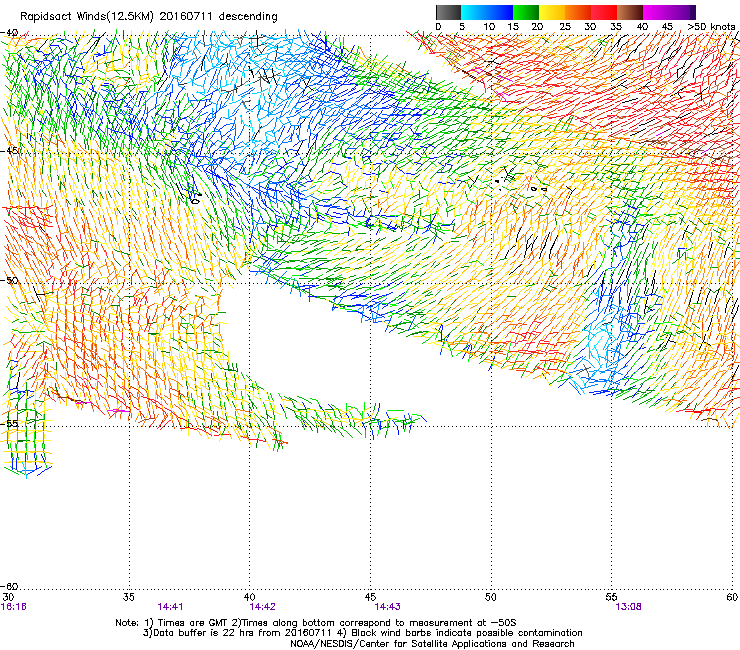Click the blue 10-15 knots legend swatch
Image resolution: width=740 pixels, height=650 pixels.
click(x=500, y=12)
